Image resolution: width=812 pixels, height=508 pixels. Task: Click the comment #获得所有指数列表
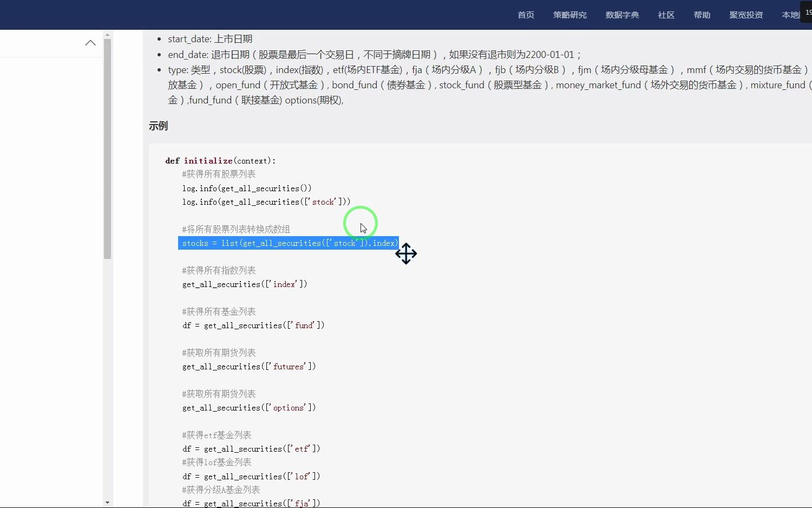tap(219, 270)
